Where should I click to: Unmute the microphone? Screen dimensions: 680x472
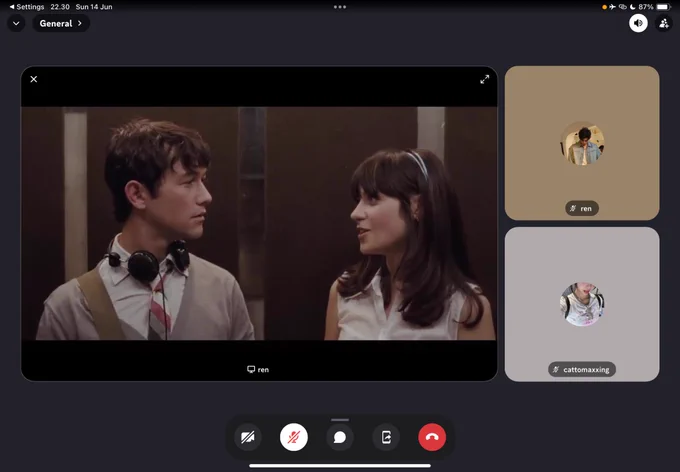[294, 437]
